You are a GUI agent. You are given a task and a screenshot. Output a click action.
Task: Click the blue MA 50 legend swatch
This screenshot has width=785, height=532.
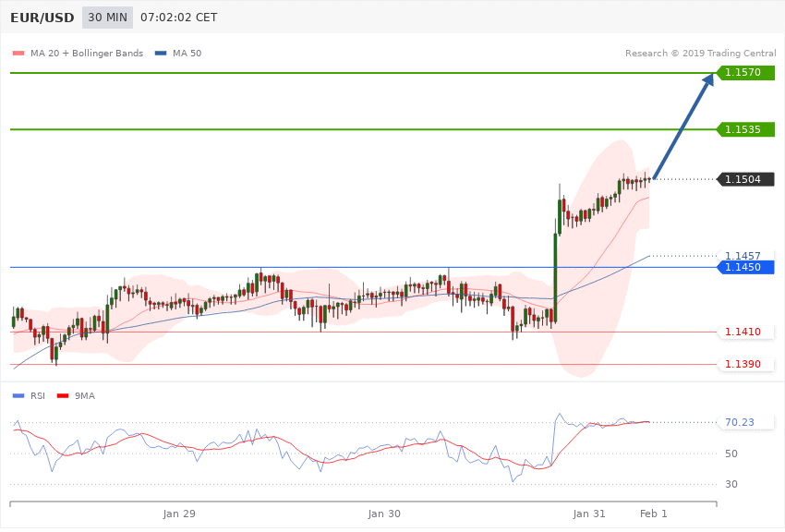161,53
